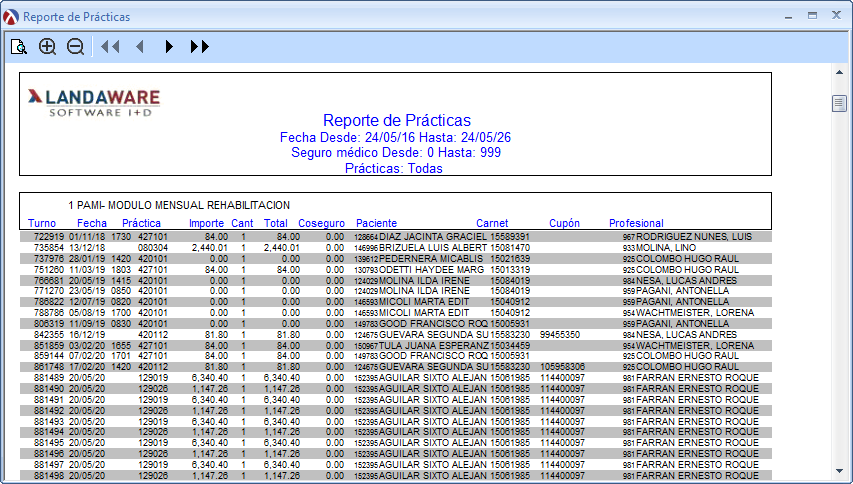The width and height of the screenshot is (853, 484).
Task: Click patient DIAZ JACINTA GRACIEL
Action: click(433, 237)
